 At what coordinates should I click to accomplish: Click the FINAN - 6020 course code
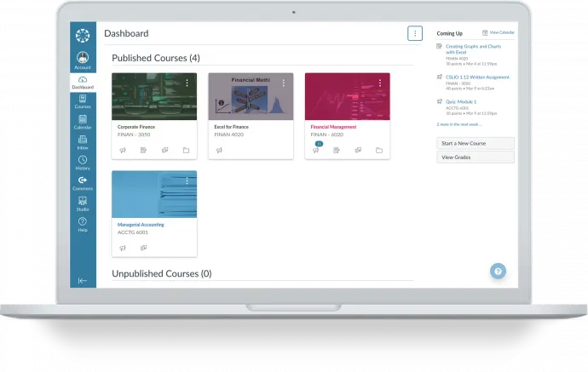(x=326, y=134)
